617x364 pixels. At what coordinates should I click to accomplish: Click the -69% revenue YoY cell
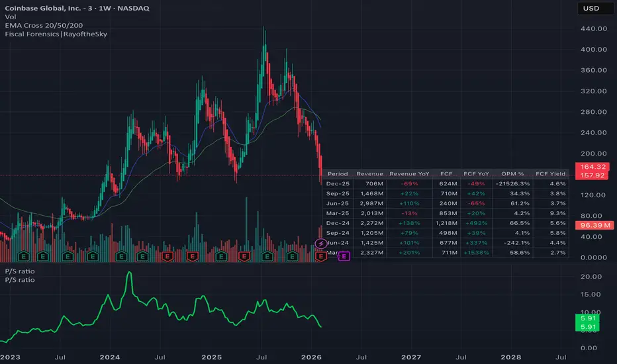(409, 184)
